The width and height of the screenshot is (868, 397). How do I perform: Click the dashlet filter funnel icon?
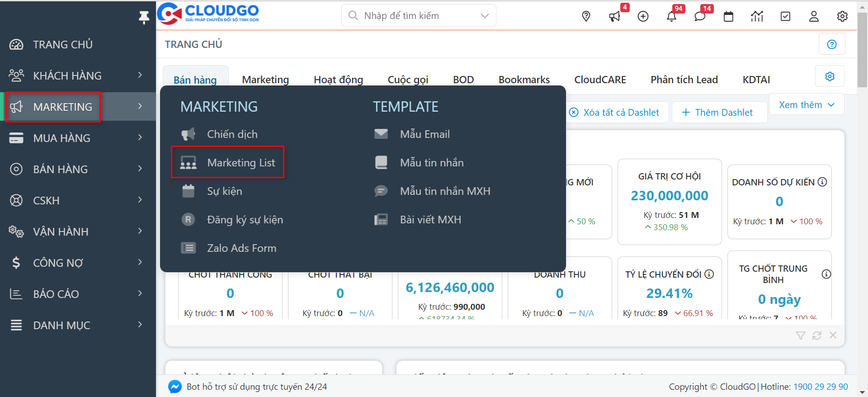(801, 336)
